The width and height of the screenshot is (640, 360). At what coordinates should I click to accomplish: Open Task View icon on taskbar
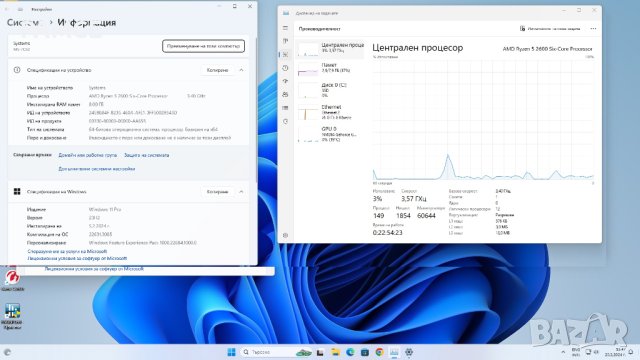pos(320,352)
